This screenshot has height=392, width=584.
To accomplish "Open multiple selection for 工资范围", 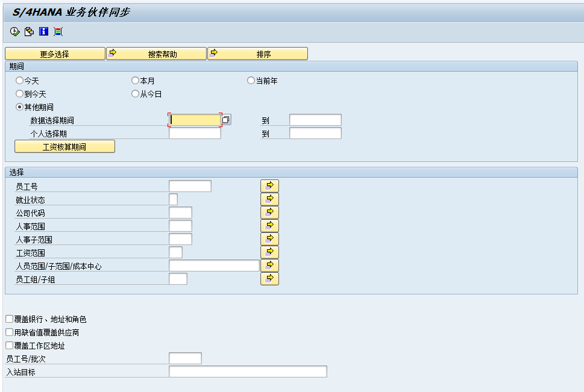I will click(269, 252).
